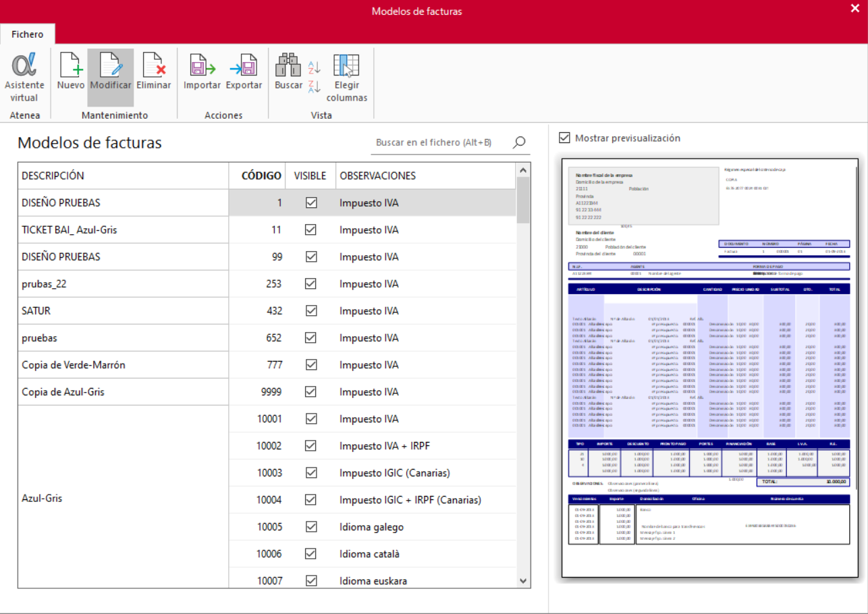Click the magnifier search icon
Image resolution: width=868 pixels, height=614 pixels.
[x=519, y=142]
